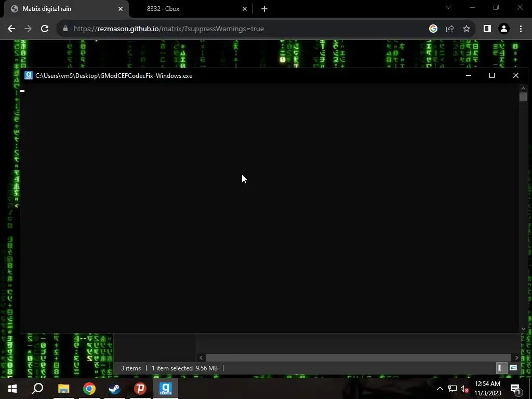Screen dimensions: 532x399
Task: Open notification center icon
Action: tap(516, 389)
